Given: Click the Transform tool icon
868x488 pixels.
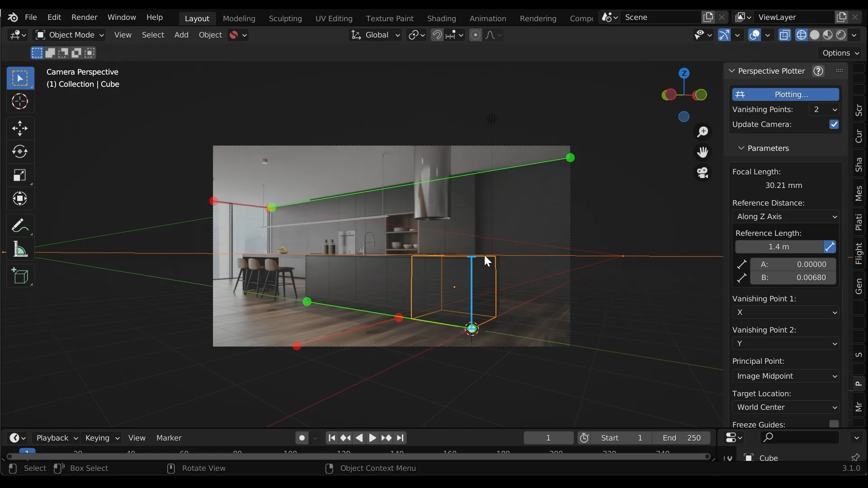Looking at the screenshot, I should pyautogui.click(x=20, y=198).
